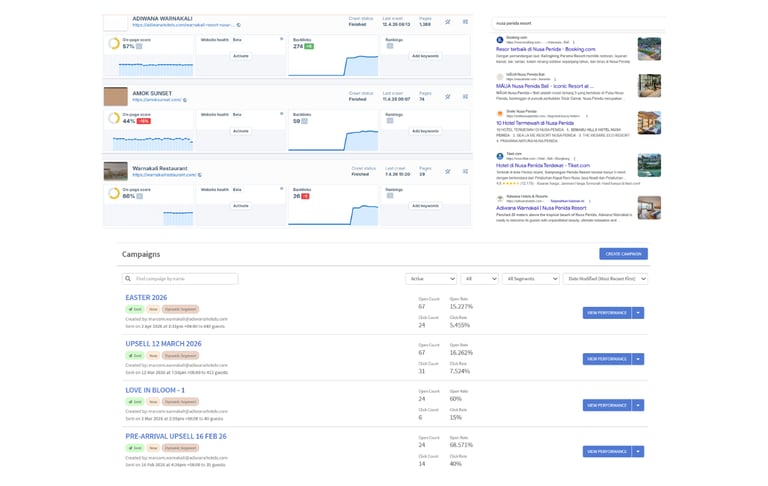Click the Booking.com favicon in search results
The width and height of the screenshot is (768, 486).
point(500,40)
